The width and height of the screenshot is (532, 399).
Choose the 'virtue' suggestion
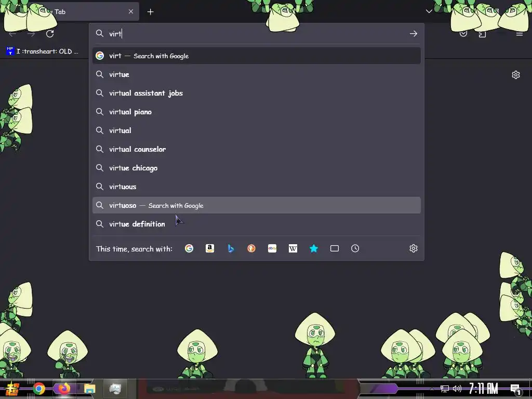(257, 74)
